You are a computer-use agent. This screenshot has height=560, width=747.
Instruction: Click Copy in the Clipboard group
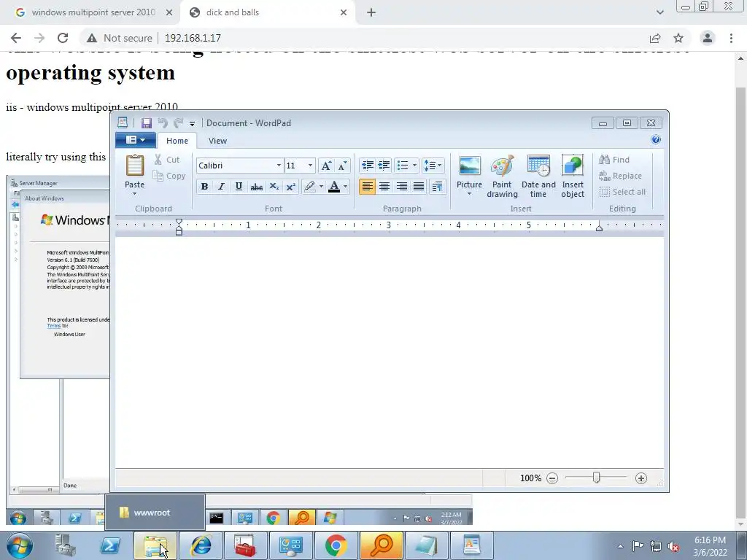click(x=169, y=176)
